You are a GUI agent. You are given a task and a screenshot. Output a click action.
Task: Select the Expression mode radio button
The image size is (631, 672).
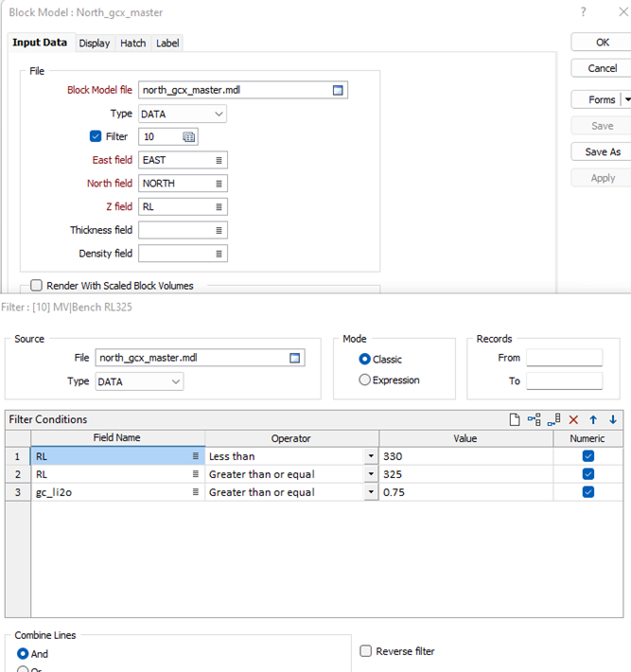365,380
